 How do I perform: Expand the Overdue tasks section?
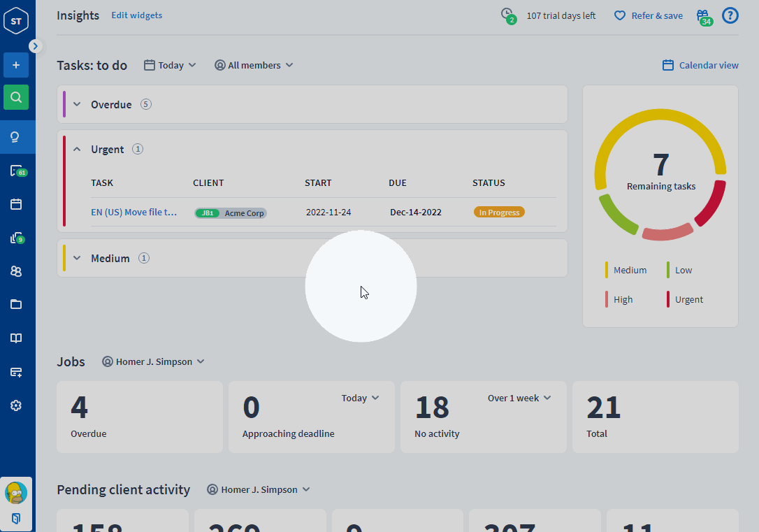pyautogui.click(x=77, y=104)
